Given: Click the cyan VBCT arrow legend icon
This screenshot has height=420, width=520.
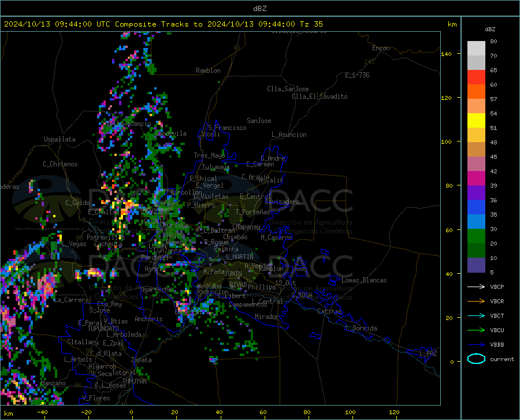Looking at the screenshot, I should click(476, 315).
